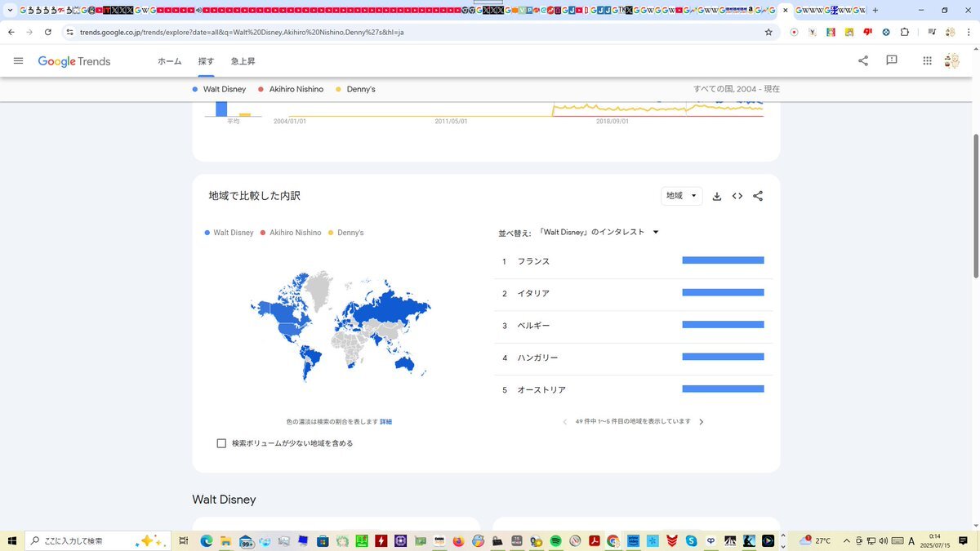Click Denny's term in sticky header
This screenshot has height=551, width=980.
click(361, 89)
